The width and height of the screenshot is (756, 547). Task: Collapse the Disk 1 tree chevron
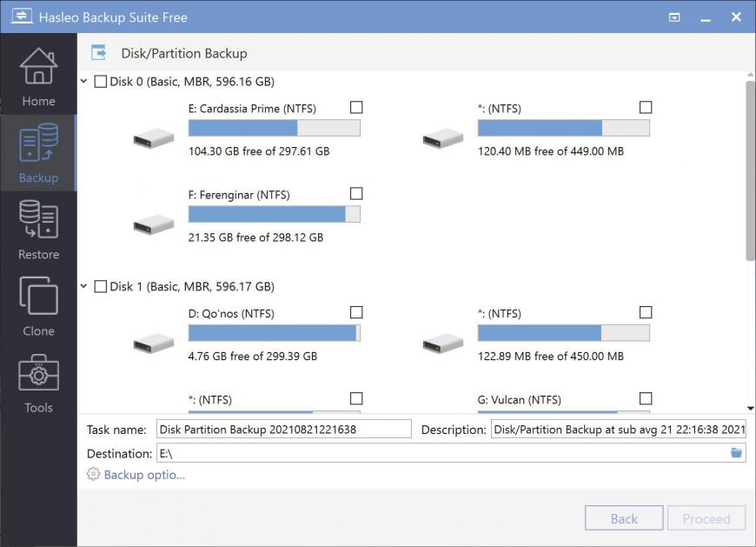(84, 286)
